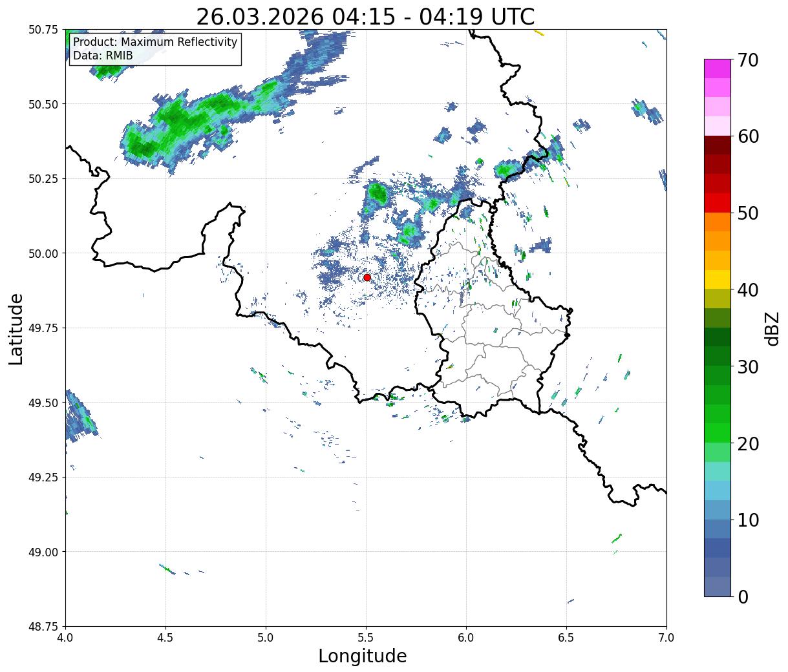Viewport: 788px width, 672px height.
Task: Click the latitude tick label 48.75
Action: pyautogui.click(x=43, y=627)
